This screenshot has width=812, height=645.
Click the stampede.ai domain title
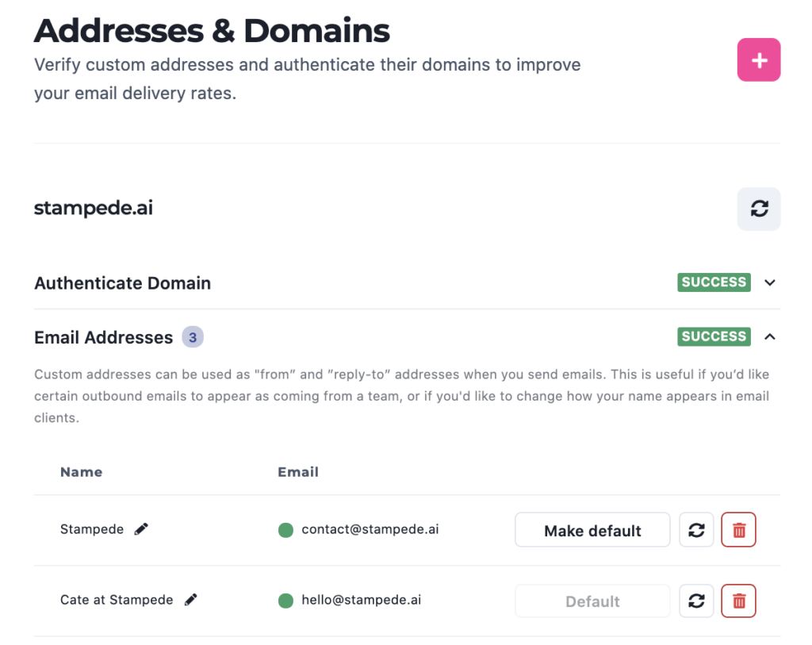(x=94, y=209)
